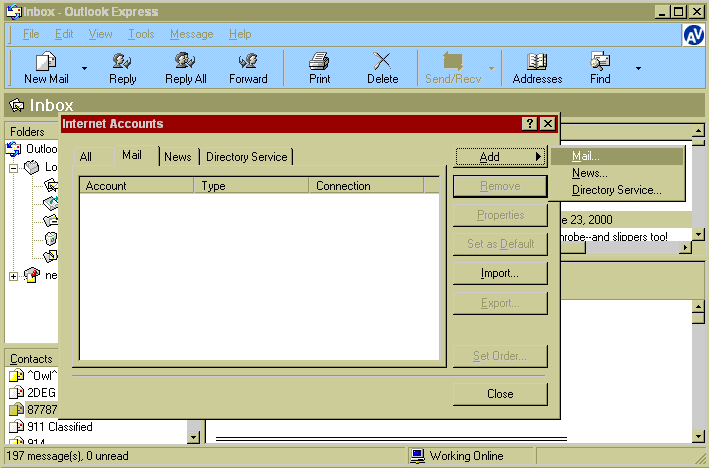Click the Remove button
Image resolution: width=709 pixels, height=468 pixels.
click(x=500, y=186)
